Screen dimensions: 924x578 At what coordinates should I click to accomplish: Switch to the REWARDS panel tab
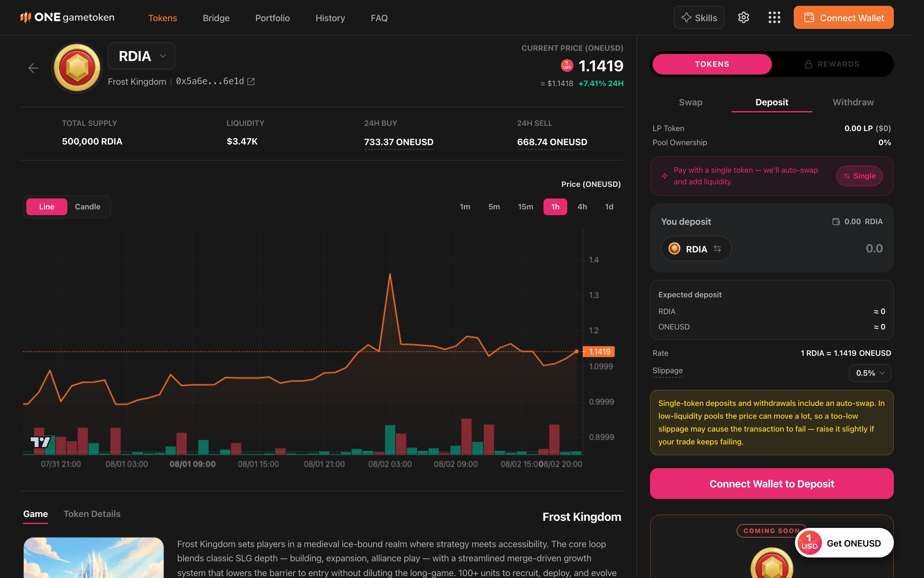(x=832, y=64)
